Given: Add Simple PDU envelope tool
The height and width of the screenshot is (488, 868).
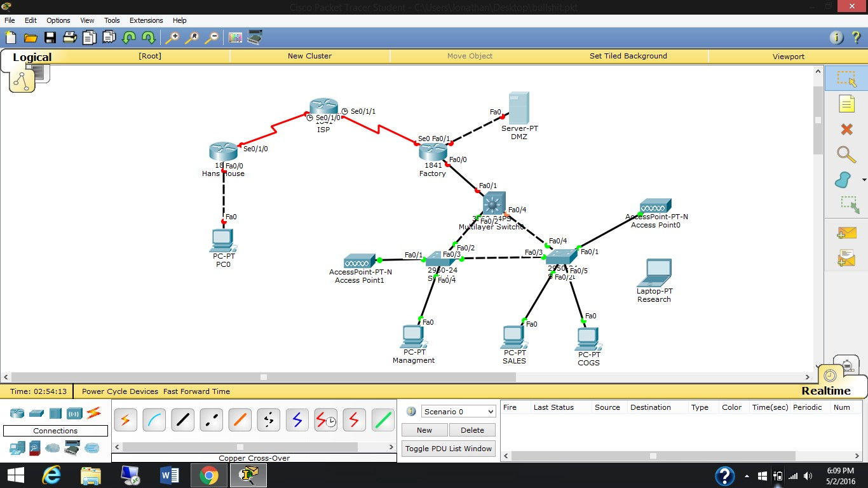Looking at the screenshot, I should tap(846, 233).
